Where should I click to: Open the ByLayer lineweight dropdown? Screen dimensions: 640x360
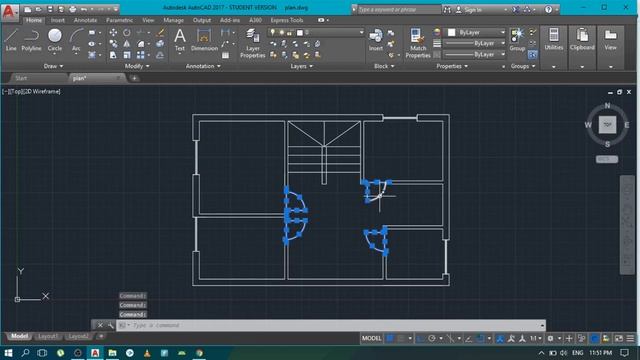tap(475, 43)
